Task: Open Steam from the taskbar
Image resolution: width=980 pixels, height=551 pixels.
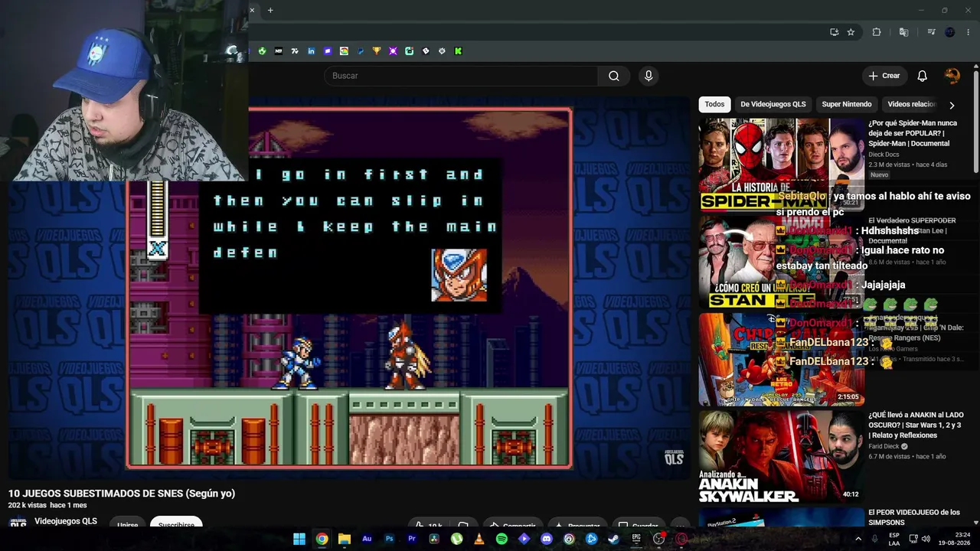Action: click(613, 539)
